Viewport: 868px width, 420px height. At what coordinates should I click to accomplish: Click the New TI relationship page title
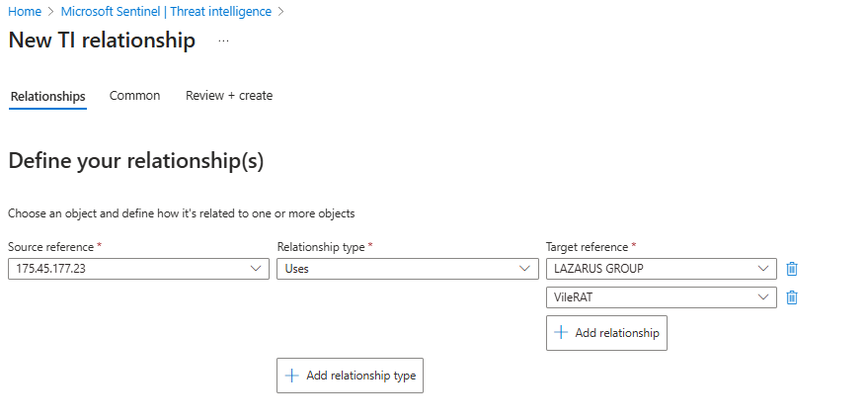[x=102, y=41]
